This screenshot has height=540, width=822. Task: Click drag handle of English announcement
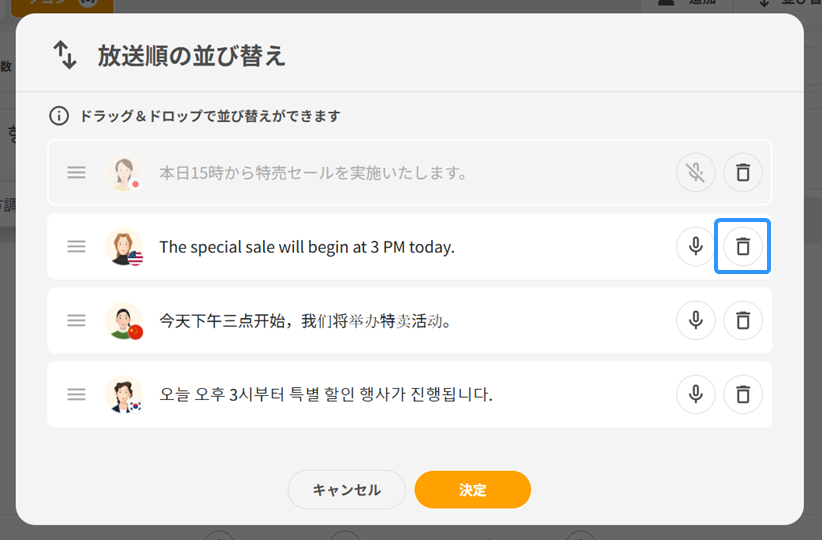pyautogui.click(x=77, y=246)
